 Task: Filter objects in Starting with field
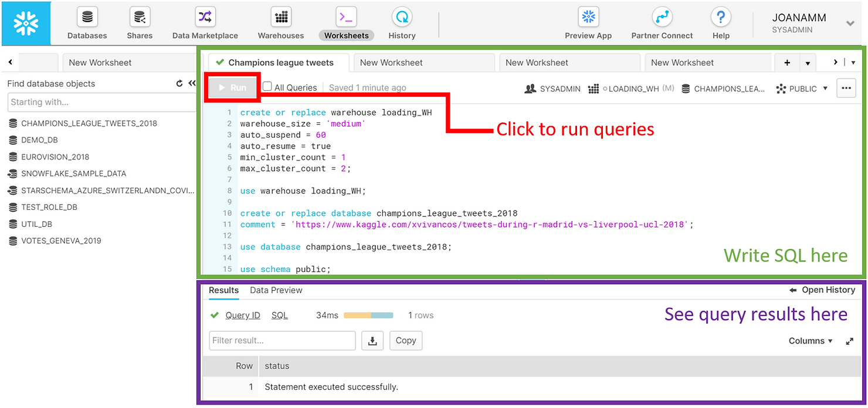pos(102,102)
